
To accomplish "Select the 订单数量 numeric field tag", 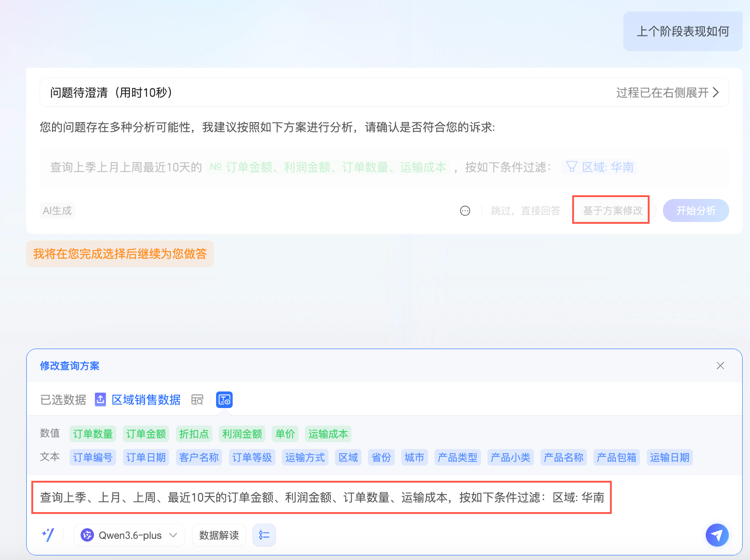I will (x=93, y=434).
